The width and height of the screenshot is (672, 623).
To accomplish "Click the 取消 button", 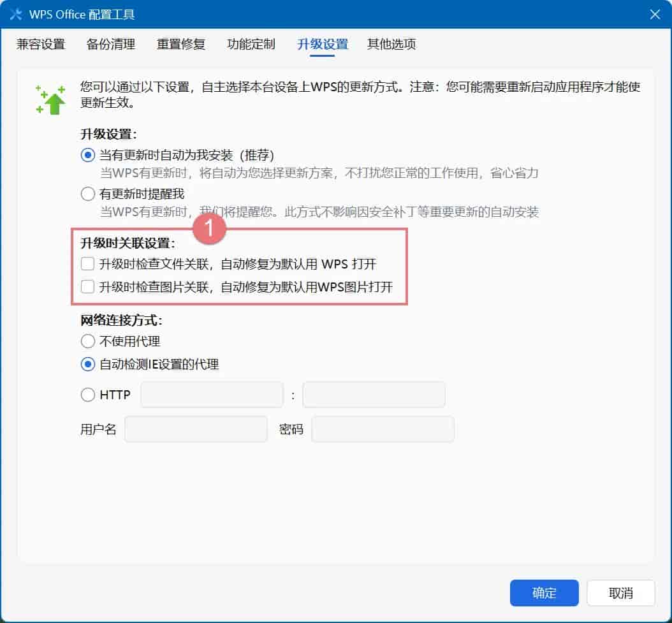I will (x=621, y=593).
